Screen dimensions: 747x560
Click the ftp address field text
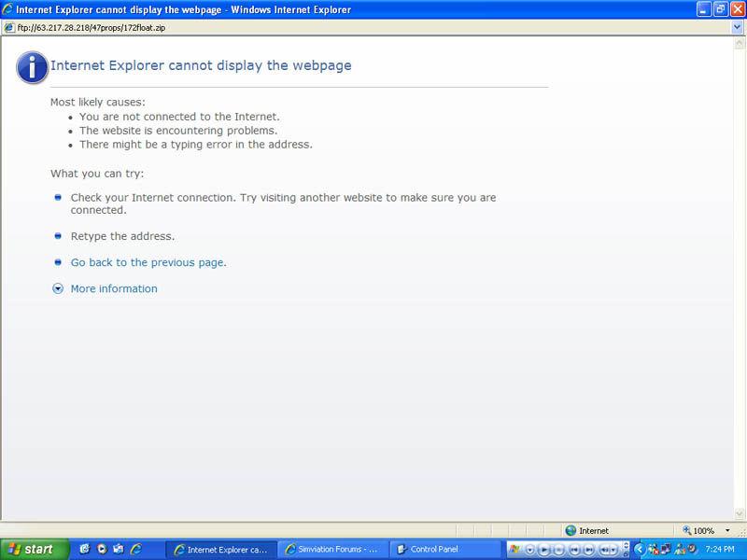coord(92,28)
